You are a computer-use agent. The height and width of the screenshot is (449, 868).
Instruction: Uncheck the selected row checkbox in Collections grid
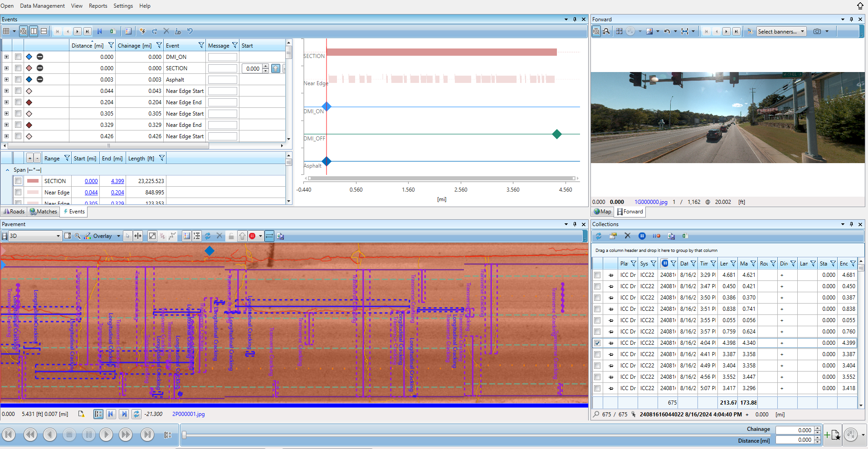tap(597, 343)
